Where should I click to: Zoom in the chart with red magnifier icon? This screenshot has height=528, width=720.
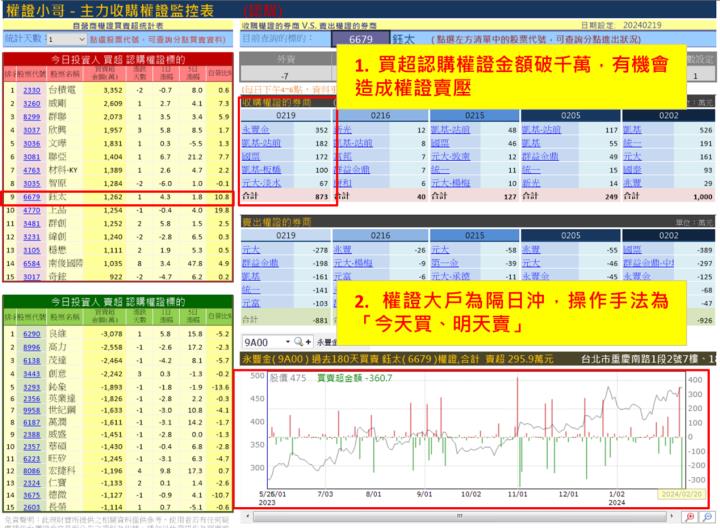pyautogui.click(x=690, y=517)
